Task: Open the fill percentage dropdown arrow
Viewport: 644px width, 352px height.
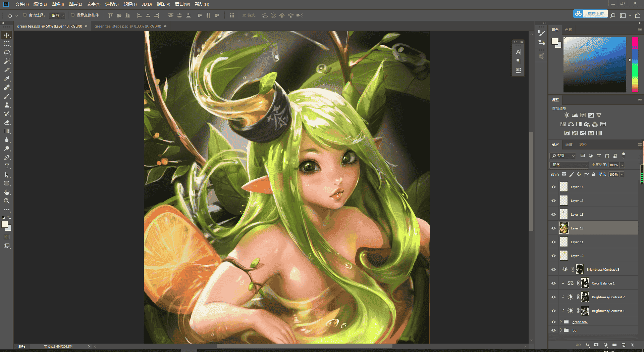Action: click(622, 174)
